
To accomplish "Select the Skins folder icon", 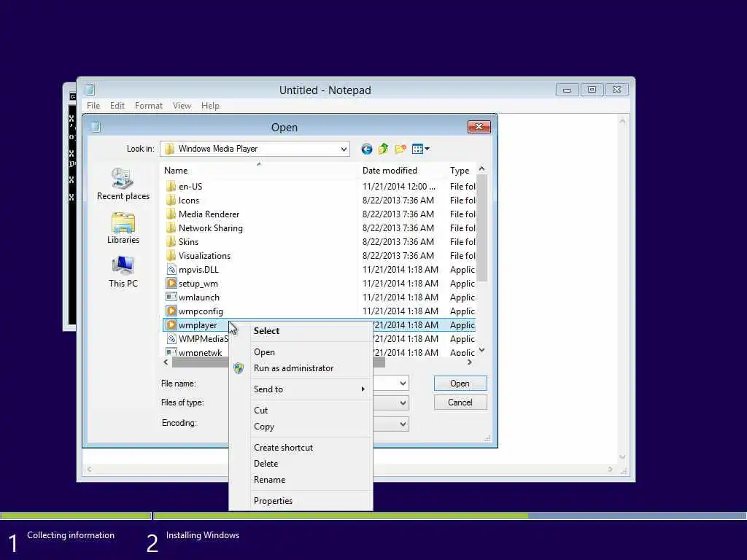I will pyautogui.click(x=171, y=241).
